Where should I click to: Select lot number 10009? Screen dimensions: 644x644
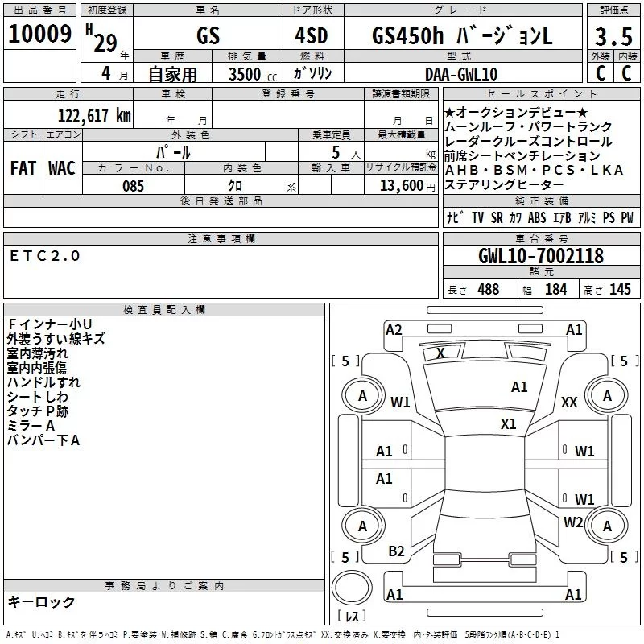click(x=39, y=34)
